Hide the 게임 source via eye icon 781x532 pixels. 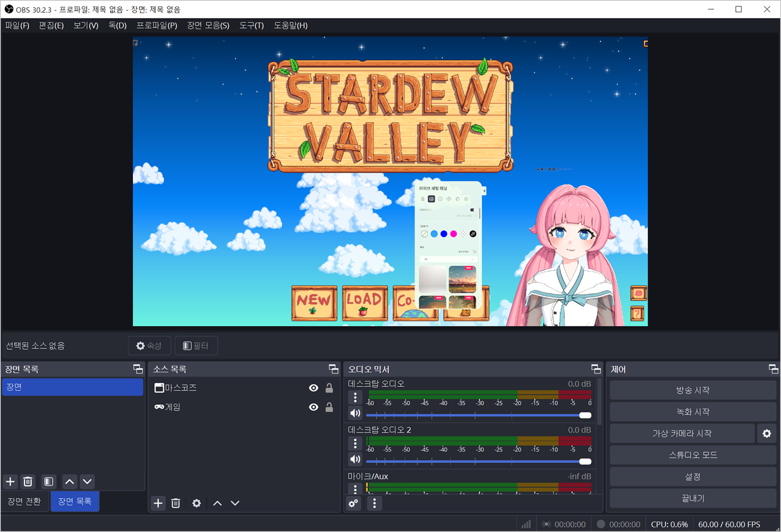point(313,407)
